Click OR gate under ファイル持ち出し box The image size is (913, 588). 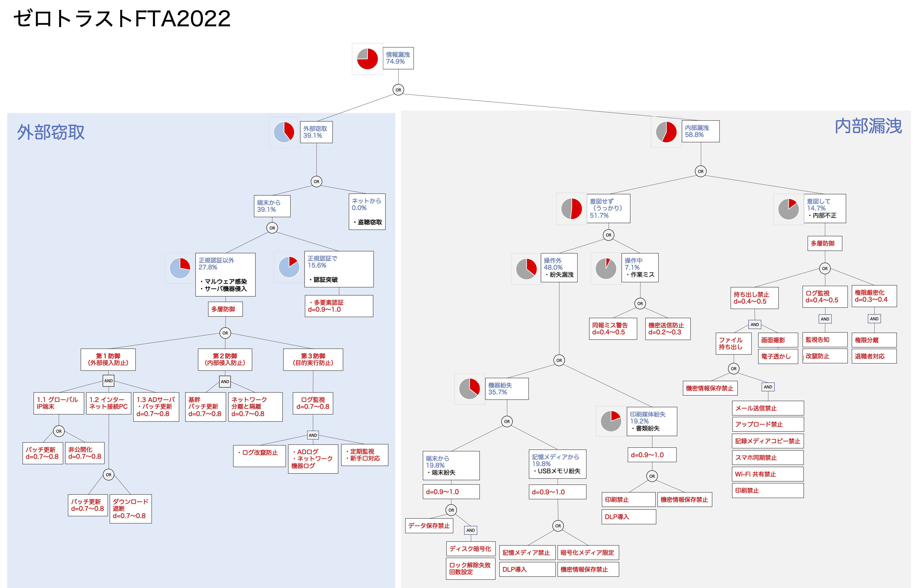point(734,368)
